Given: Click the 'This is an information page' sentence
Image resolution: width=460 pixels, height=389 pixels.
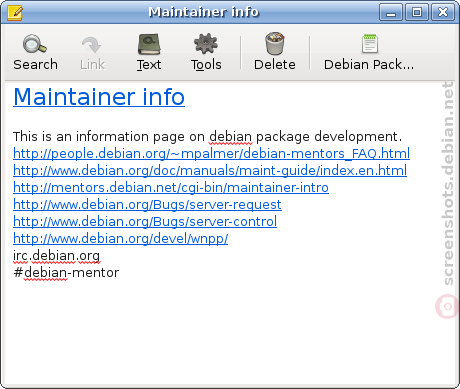Looking at the screenshot, I should point(207,137).
